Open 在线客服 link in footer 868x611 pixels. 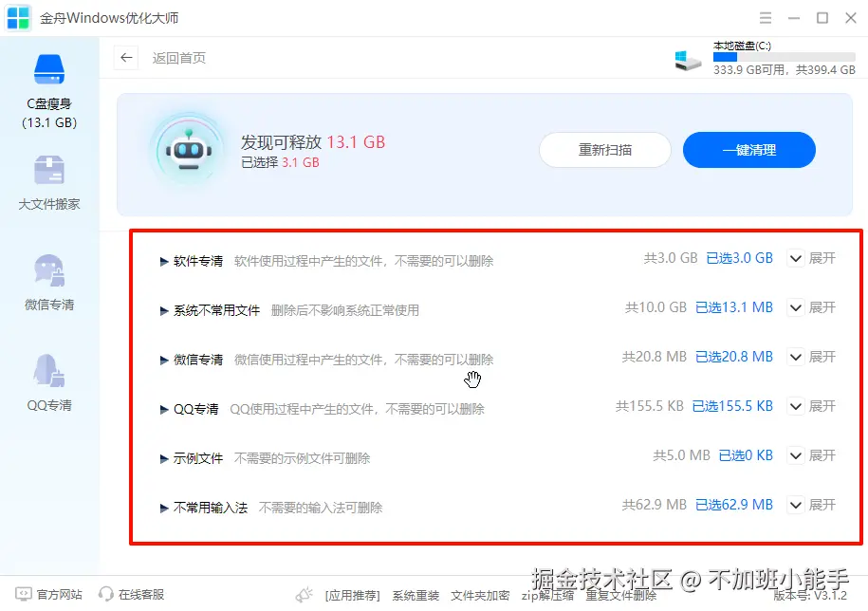141,594
